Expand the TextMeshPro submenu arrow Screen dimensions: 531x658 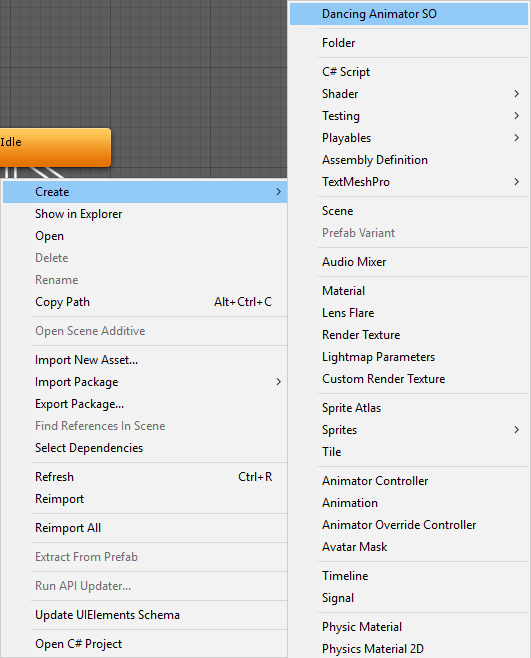[x=517, y=182]
